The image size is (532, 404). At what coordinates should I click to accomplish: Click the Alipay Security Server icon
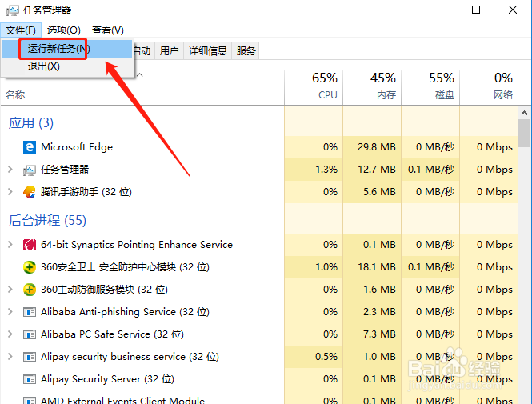(30, 379)
